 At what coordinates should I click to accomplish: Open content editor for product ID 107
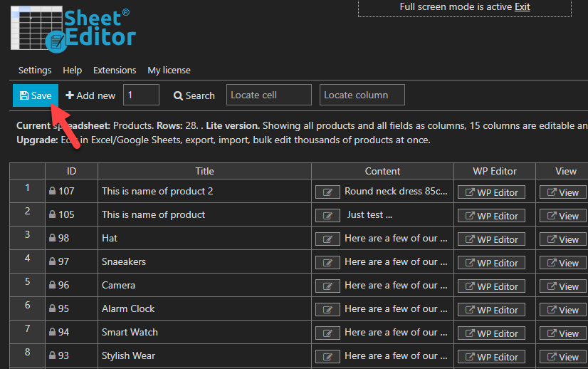point(327,192)
